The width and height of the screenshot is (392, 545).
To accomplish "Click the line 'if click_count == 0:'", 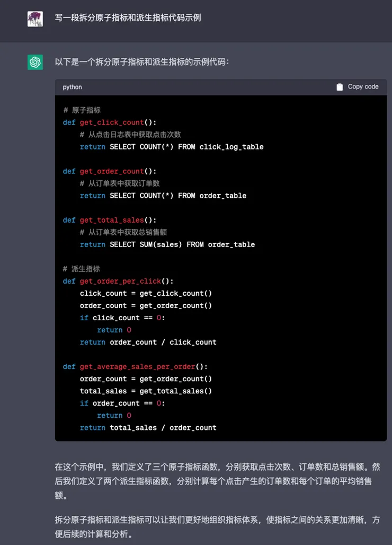I will (x=122, y=318).
